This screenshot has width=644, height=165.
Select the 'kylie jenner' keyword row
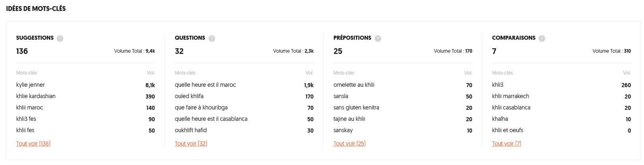[30, 85]
